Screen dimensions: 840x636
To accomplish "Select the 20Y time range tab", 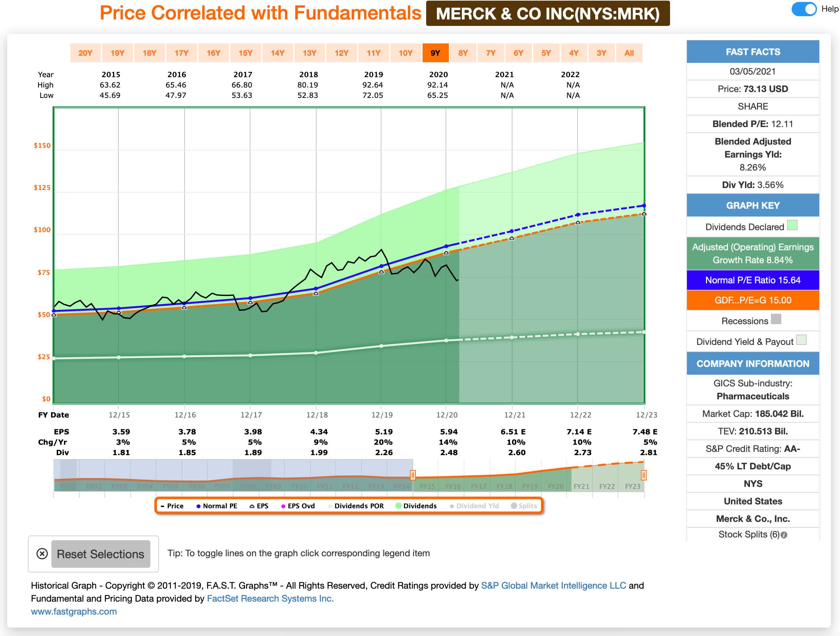I will tap(85, 53).
